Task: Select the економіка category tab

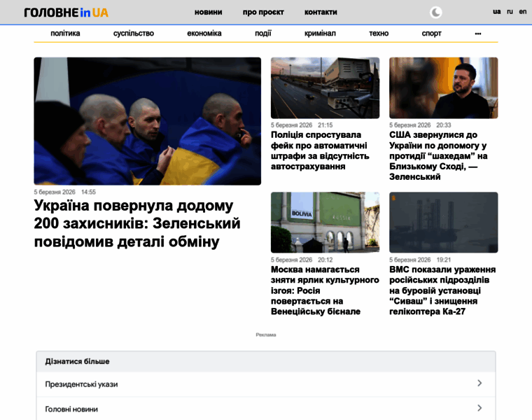Action: click(204, 33)
